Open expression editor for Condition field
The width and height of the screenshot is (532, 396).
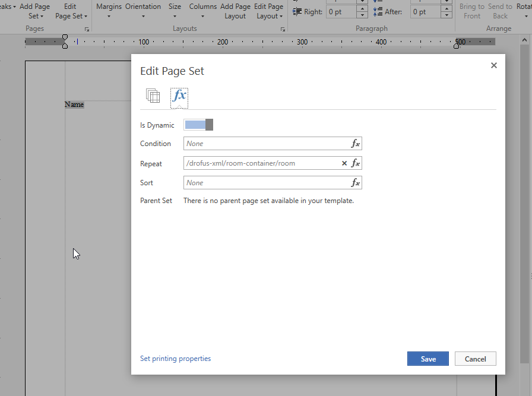(355, 144)
